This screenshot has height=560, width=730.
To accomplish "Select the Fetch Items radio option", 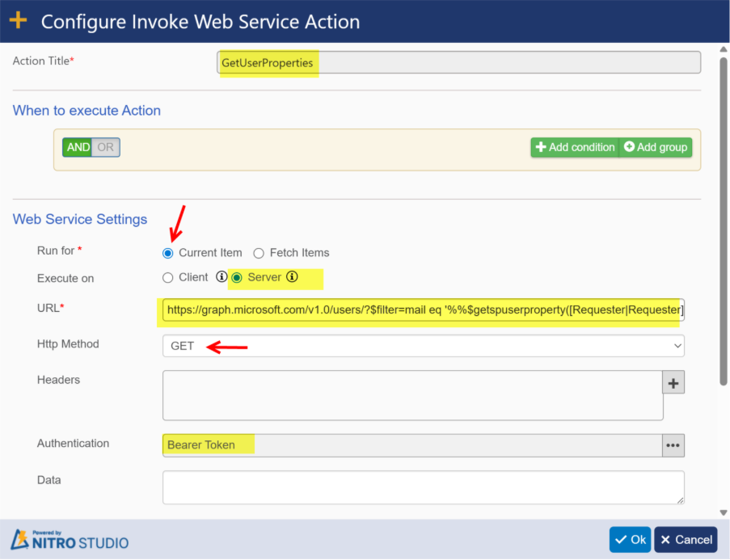I will point(259,253).
